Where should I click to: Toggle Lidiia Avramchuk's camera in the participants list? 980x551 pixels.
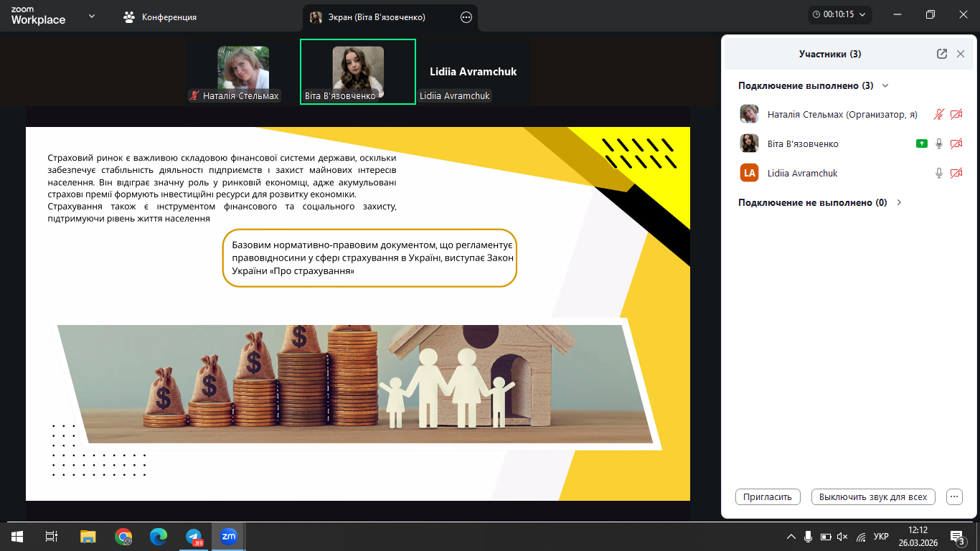click(x=956, y=173)
